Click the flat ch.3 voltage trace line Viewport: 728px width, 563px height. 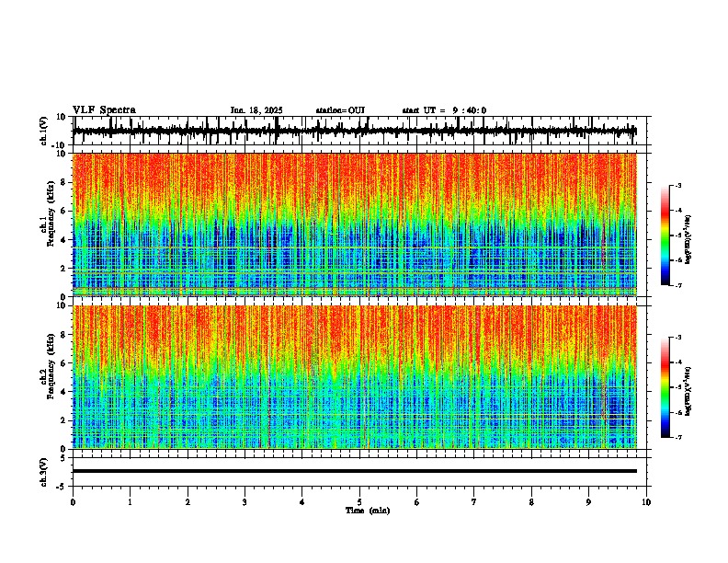coord(355,471)
